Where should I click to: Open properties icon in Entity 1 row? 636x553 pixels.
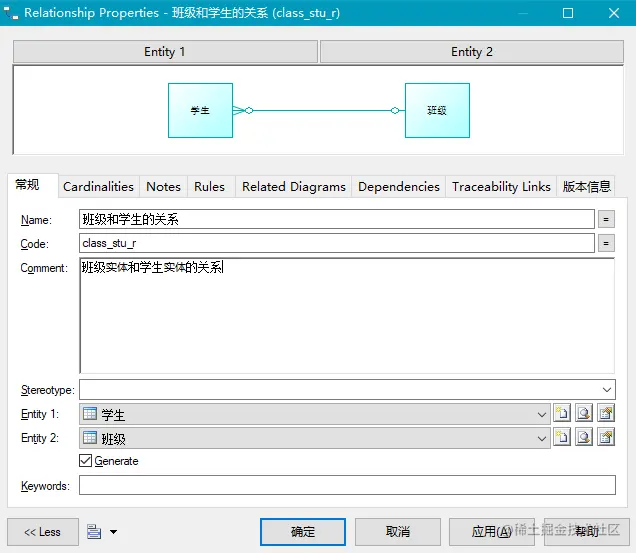coord(606,414)
